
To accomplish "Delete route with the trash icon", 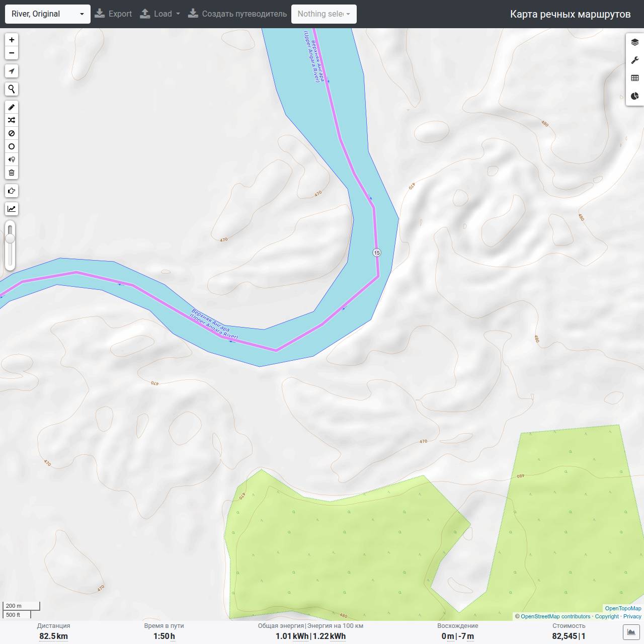I will pos(12,173).
